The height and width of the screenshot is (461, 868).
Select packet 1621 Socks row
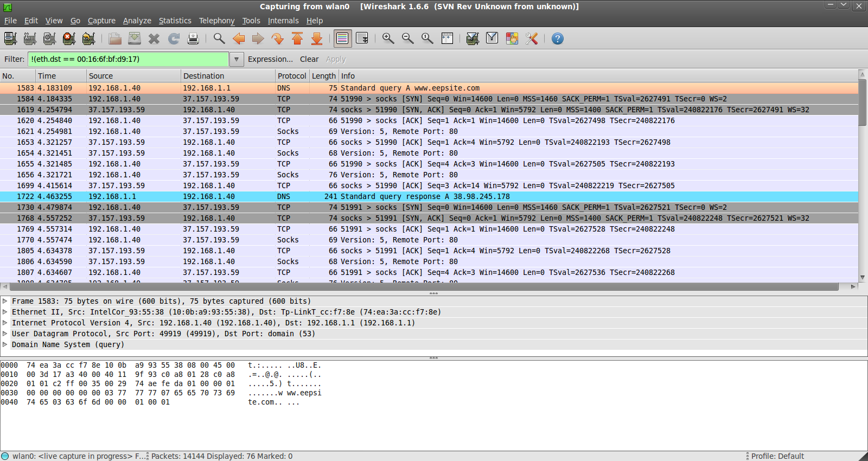pos(429,131)
